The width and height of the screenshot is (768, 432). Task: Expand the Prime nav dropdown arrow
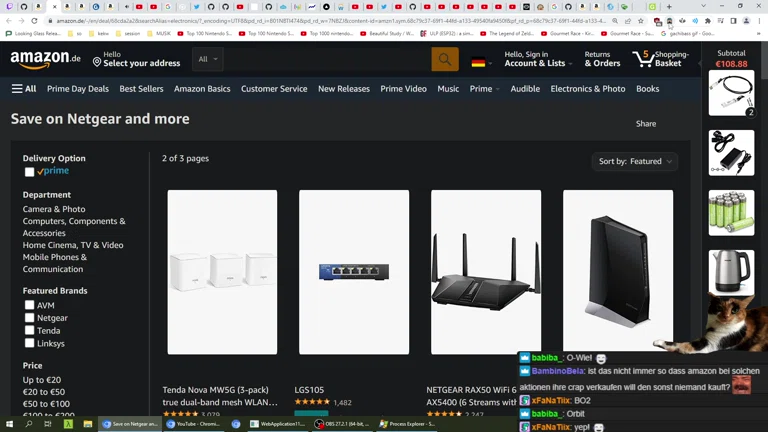point(498,90)
